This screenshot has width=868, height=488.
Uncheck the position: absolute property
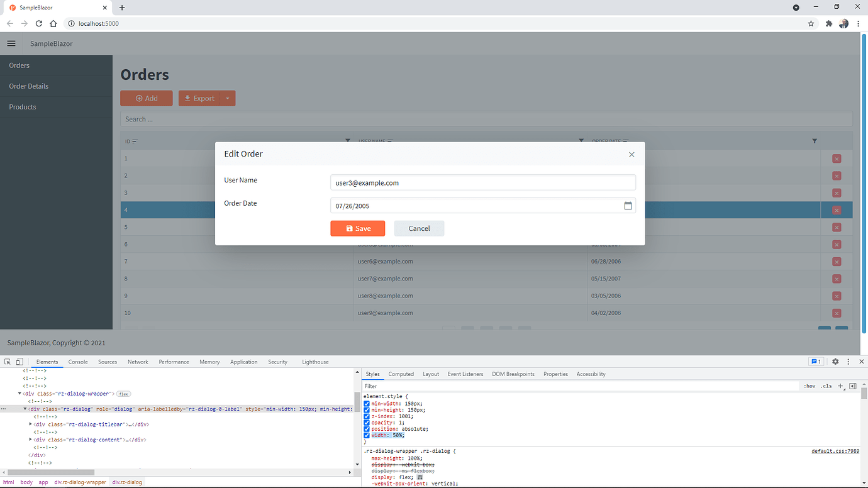coord(367,429)
